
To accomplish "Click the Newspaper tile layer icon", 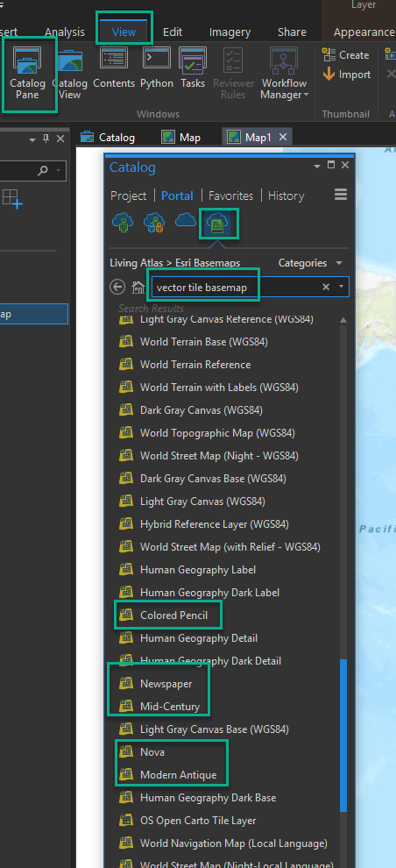I will tap(127, 683).
